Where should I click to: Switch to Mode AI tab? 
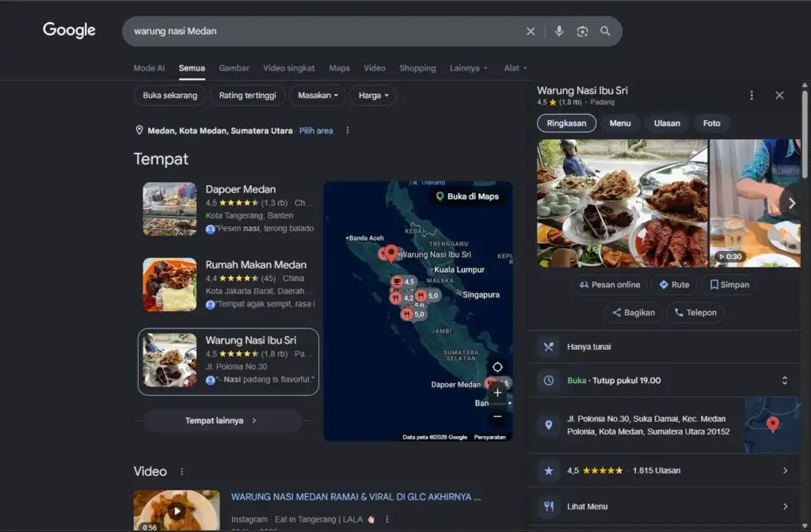click(x=149, y=68)
